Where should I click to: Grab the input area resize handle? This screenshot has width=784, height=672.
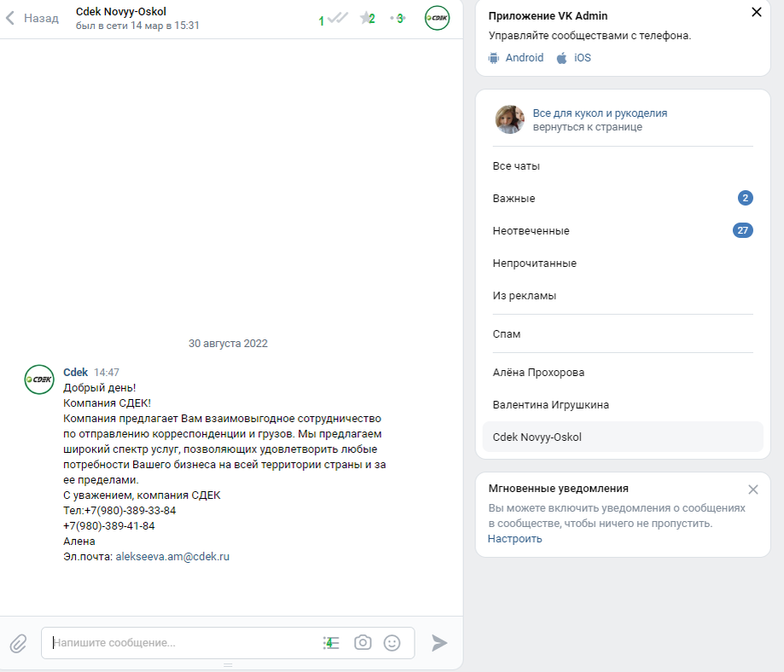(x=228, y=665)
